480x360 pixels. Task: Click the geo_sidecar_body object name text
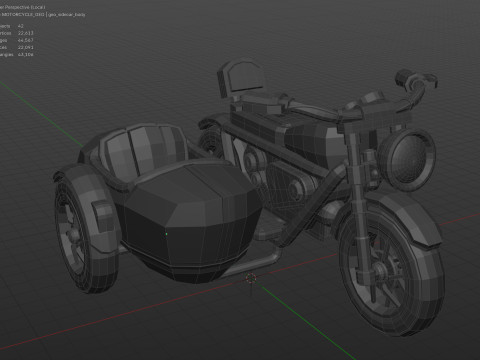pyautogui.click(x=67, y=15)
